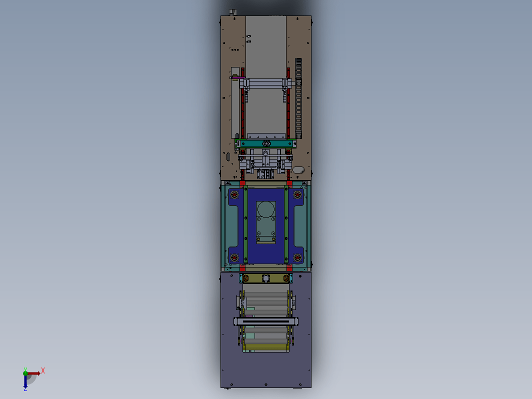532x399 pixels.
Task: Select the circular cutout at blue plate center
Action: tap(266, 209)
